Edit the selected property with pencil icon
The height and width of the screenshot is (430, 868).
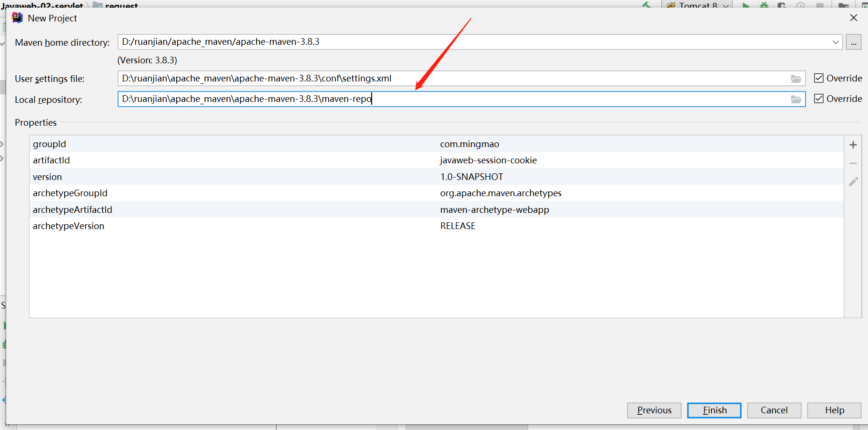(x=853, y=181)
